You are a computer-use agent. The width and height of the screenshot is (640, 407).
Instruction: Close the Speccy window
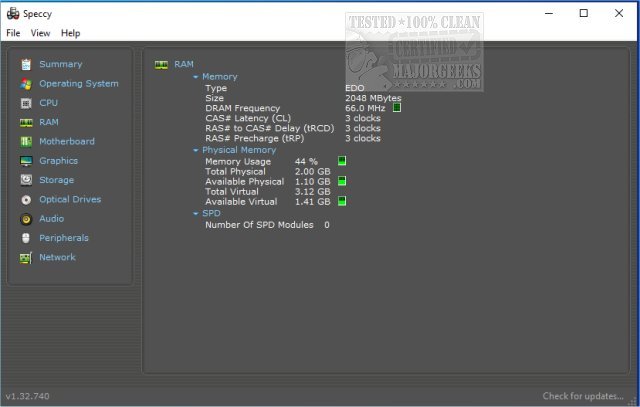[619, 13]
